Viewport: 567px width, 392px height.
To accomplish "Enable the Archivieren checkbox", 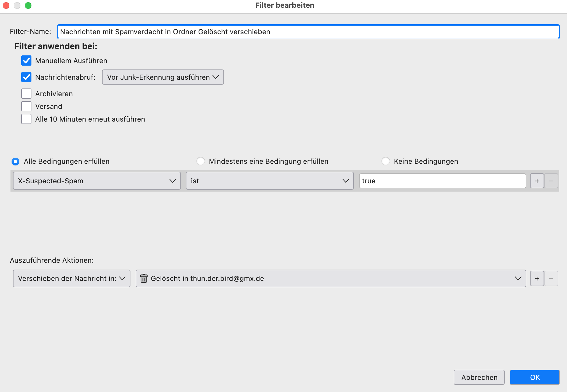I will tap(26, 94).
